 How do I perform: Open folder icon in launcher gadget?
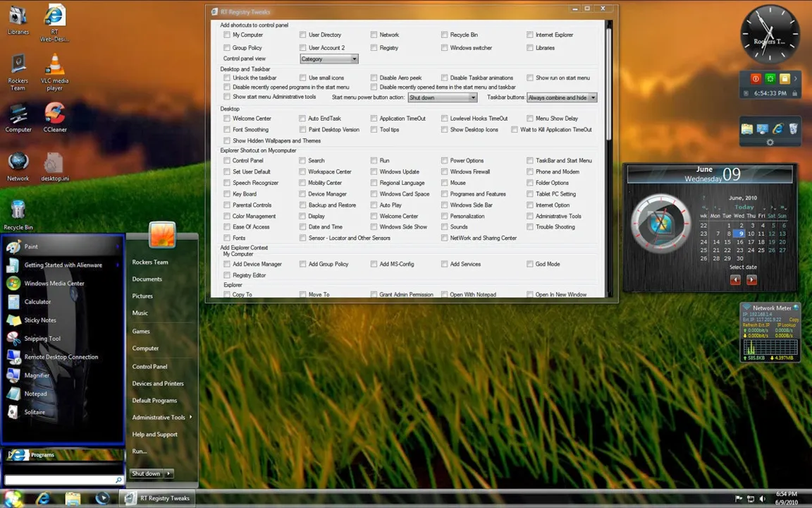pos(746,128)
